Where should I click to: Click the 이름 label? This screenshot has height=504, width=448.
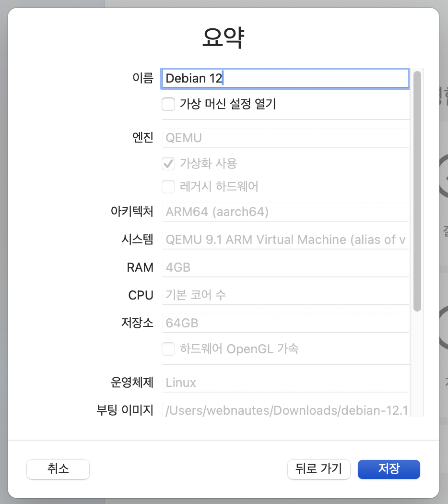pos(143,78)
